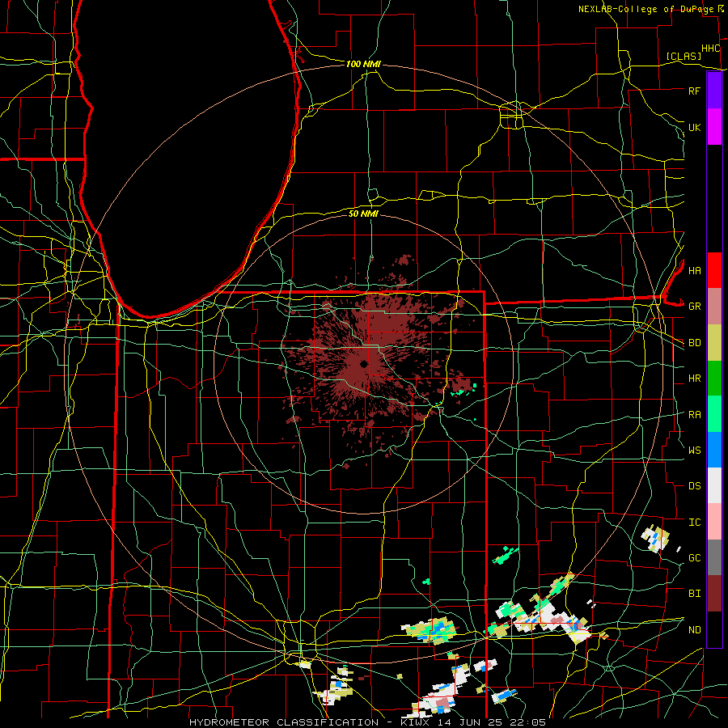Click the magenta UK color swatch

coord(714,127)
